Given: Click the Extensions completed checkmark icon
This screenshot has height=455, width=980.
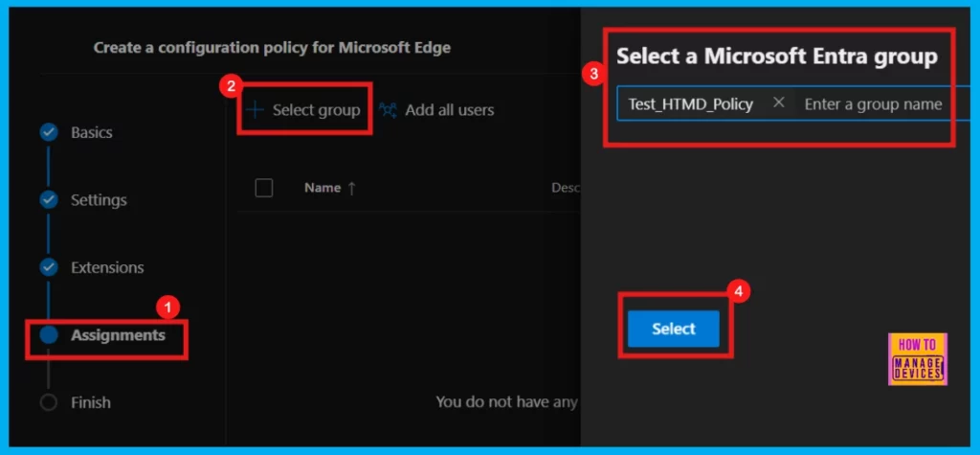Looking at the screenshot, I should [x=49, y=267].
